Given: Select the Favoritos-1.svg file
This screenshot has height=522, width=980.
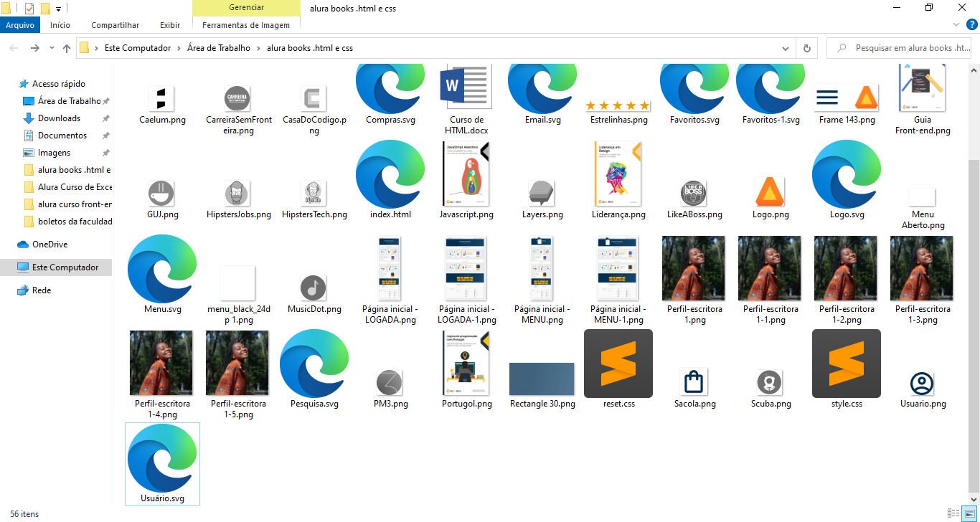Looking at the screenshot, I should pyautogui.click(x=771, y=88).
